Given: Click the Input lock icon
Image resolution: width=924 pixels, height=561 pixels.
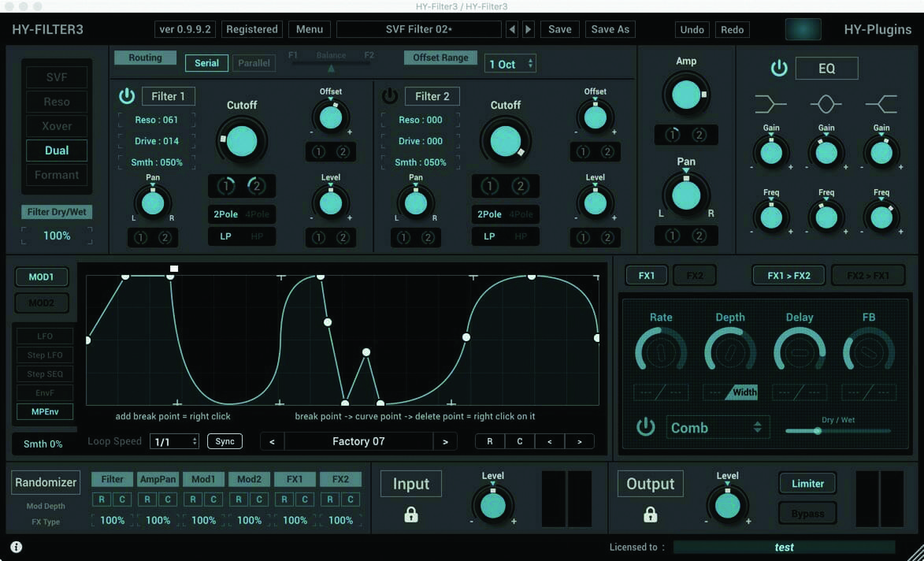Looking at the screenshot, I should click(x=410, y=515).
